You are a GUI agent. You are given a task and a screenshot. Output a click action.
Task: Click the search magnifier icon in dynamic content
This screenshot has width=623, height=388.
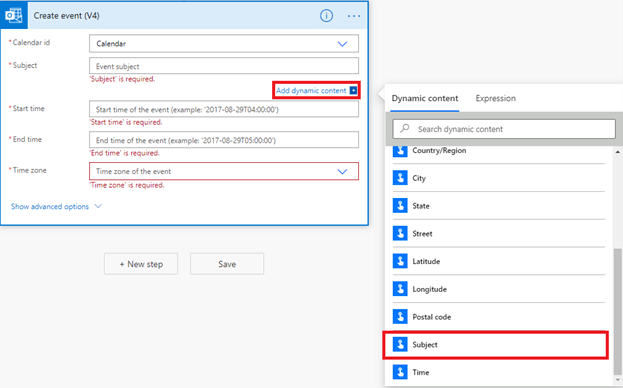404,128
